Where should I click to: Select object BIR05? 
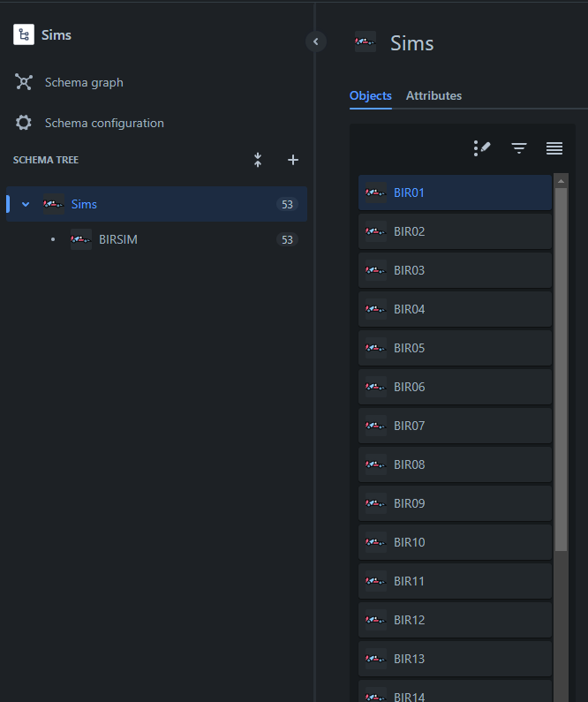455,348
